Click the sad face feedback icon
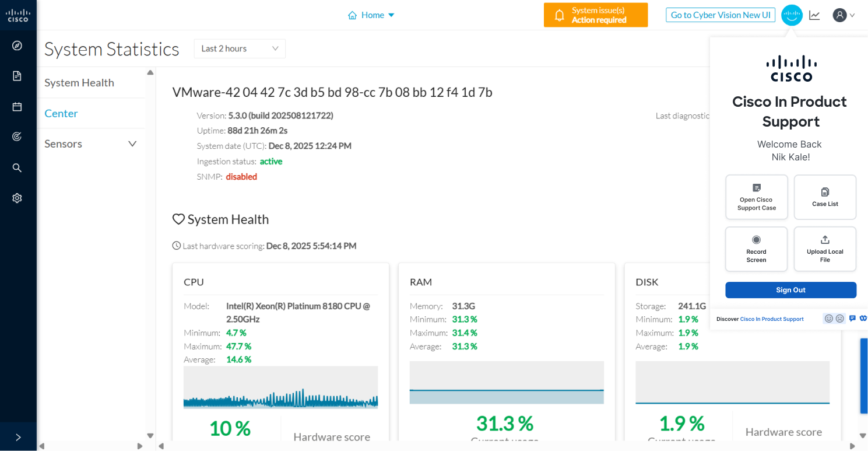Viewport: 868px width, 451px height. (840, 319)
